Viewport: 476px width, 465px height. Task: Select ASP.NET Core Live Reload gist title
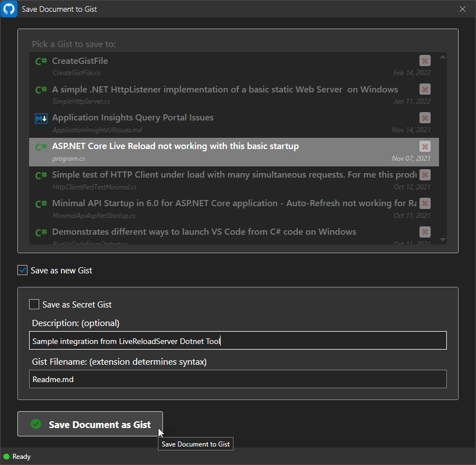175,146
